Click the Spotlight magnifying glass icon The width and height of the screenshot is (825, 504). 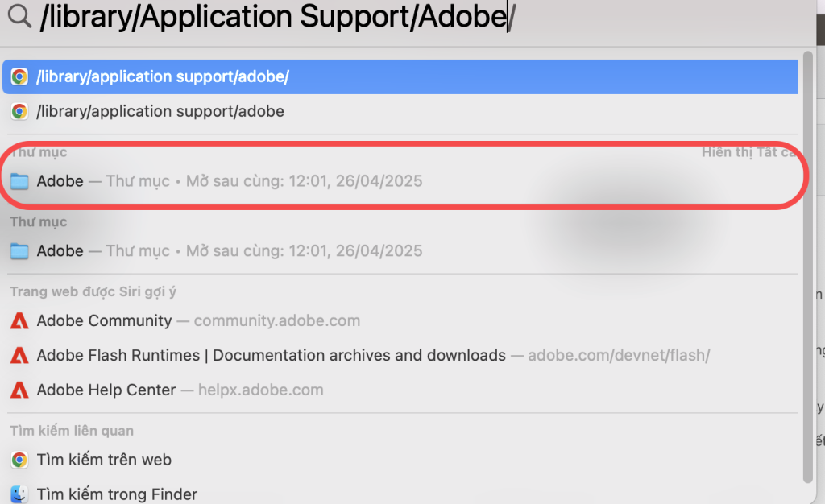[x=20, y=16]
